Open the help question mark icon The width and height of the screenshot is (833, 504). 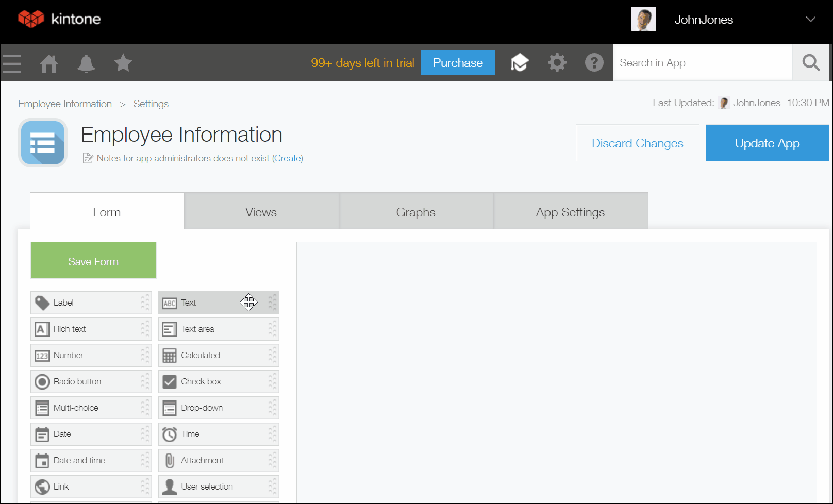click(x=594, y=63)
